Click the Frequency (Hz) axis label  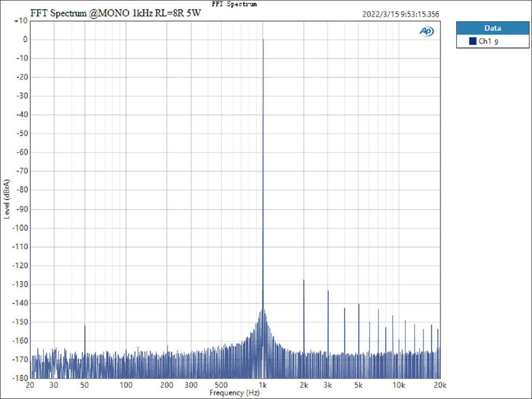click(234, 393)
